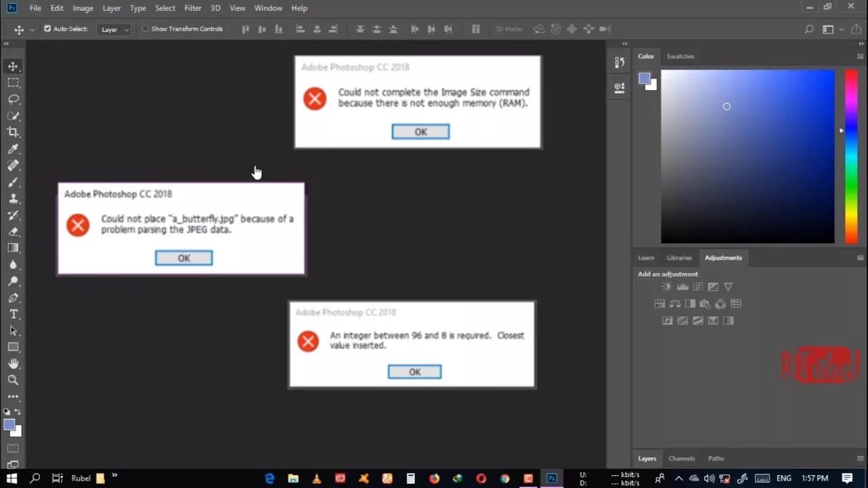
Task: Select the History Brush tool
Action: point(13,215)
